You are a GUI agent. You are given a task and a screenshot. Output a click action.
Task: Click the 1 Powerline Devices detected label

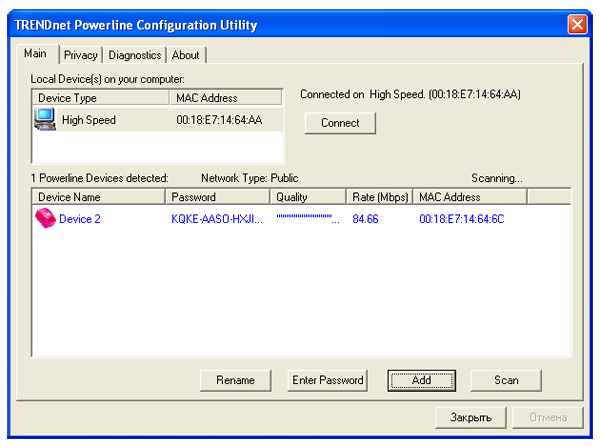pyautogui.click(x=99, y=178)
